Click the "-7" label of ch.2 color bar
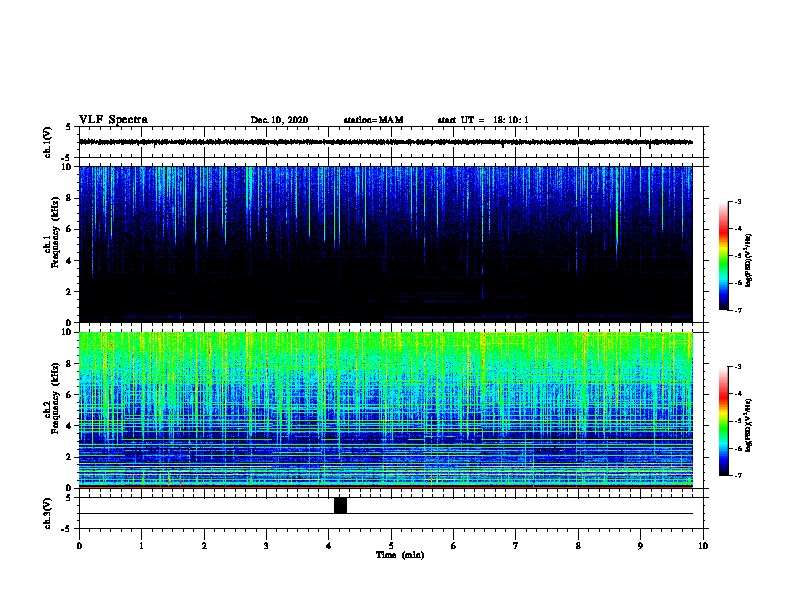The height and width of the screenshot is (612, 792). coord(737,475)
